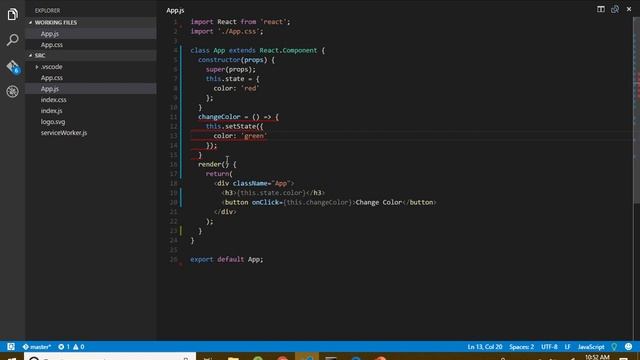Select App.css under Working Files
Image resolution: width=640 pixels, height=360 pixels.
91,45
